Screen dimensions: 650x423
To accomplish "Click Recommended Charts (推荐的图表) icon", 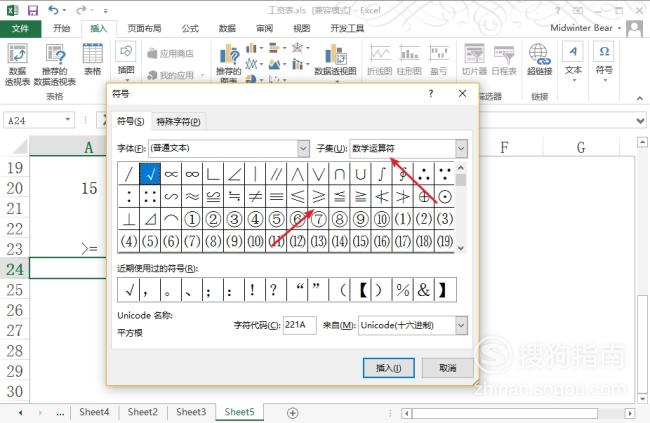I will tap(228, 62).
